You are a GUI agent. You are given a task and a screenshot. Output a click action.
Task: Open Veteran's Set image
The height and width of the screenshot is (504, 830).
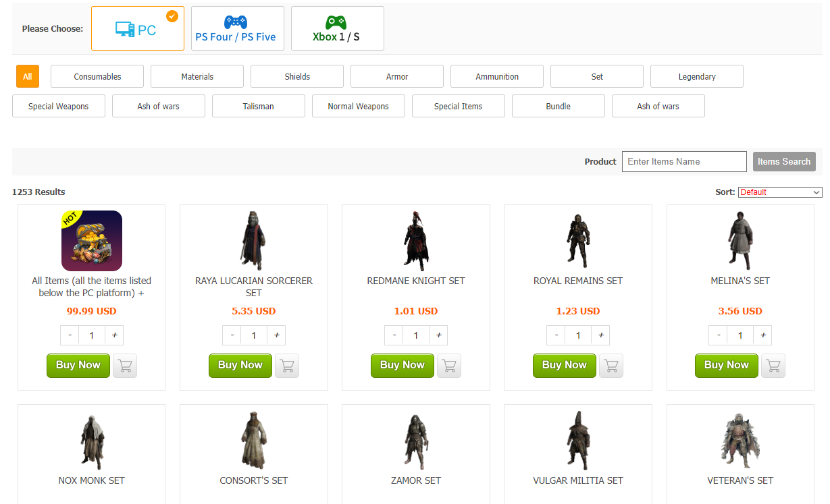[740, 441]
